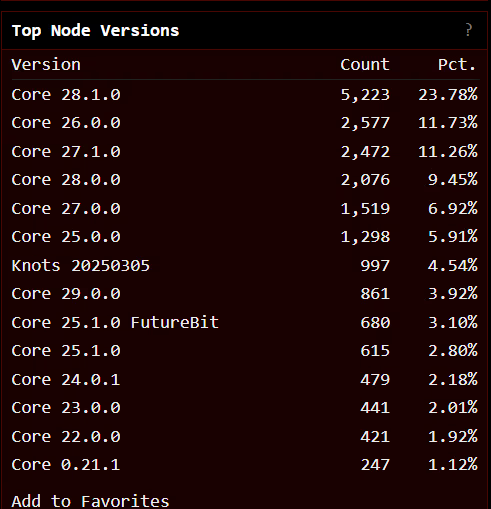Choose the Core 27.0.0 entry
The height and width of the screenshot is (509, 491).
[245, 209]
